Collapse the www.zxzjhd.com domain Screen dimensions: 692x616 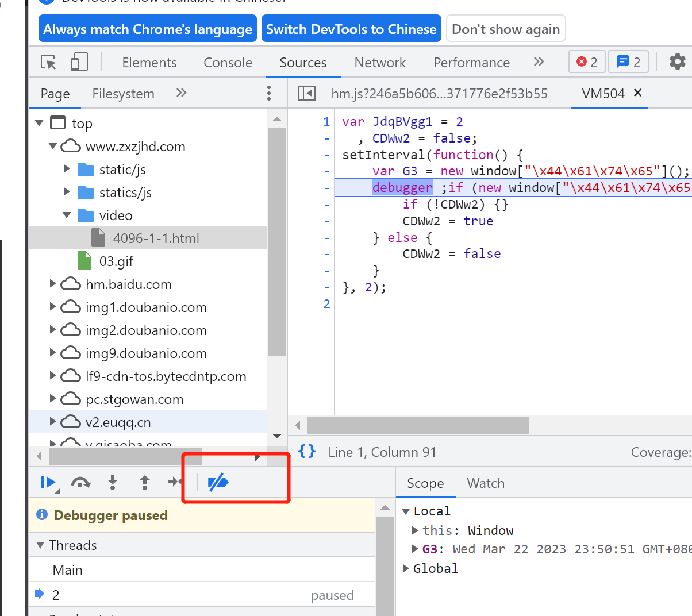53,146
